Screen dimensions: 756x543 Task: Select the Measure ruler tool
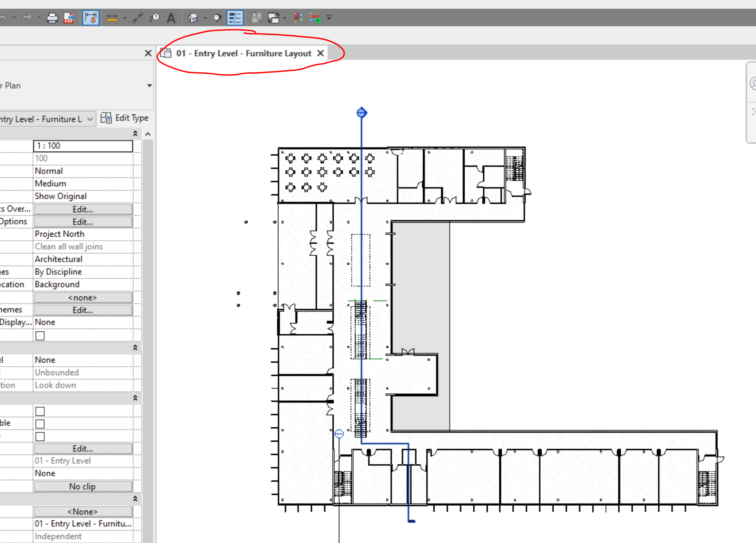112,18
